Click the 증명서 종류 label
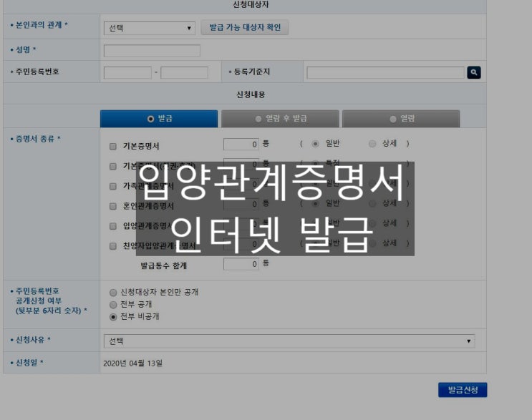This screenshot has width=532, height=420. [x=35, y=139]
